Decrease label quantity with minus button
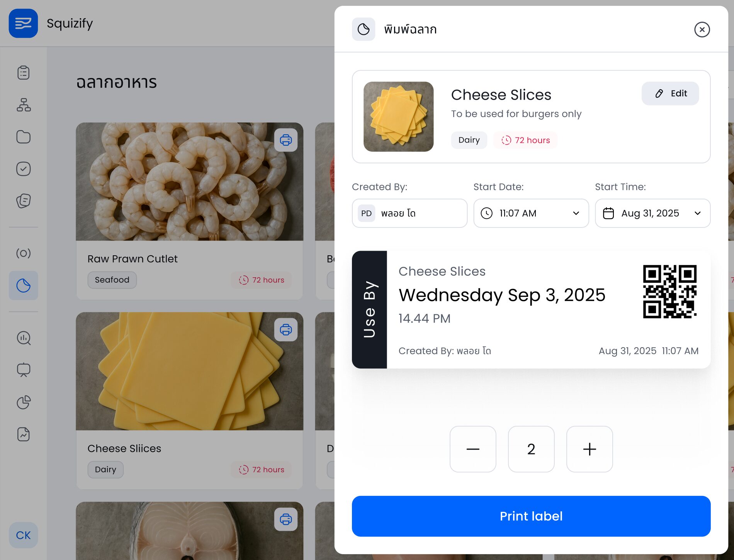The width and height of the screenshot is (734, 560). [473, 449]
